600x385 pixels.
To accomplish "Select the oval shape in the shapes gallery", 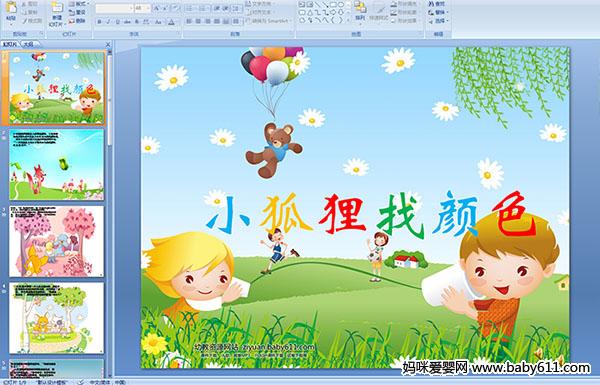I will point(342,5).
